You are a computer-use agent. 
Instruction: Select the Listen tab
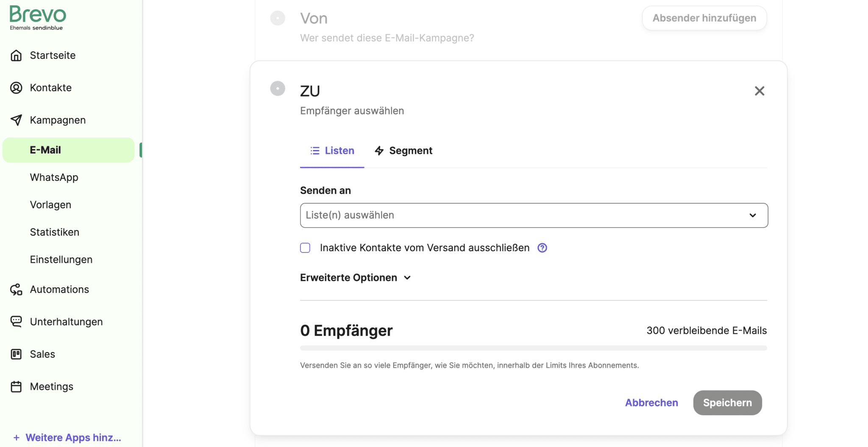(332, 150)
